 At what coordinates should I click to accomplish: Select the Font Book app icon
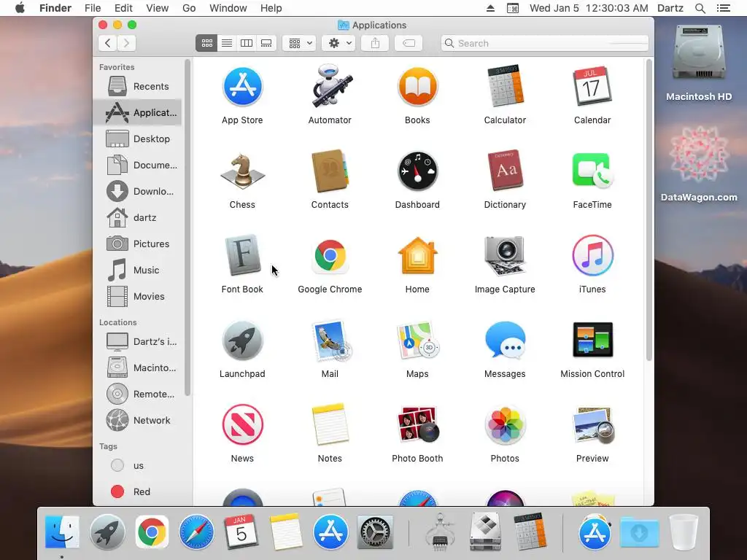click(x=242, y=256)
